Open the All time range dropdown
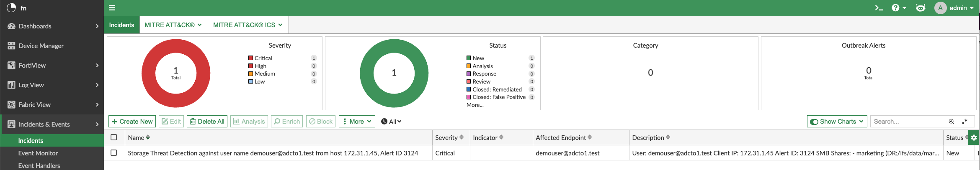 point(391,122)
